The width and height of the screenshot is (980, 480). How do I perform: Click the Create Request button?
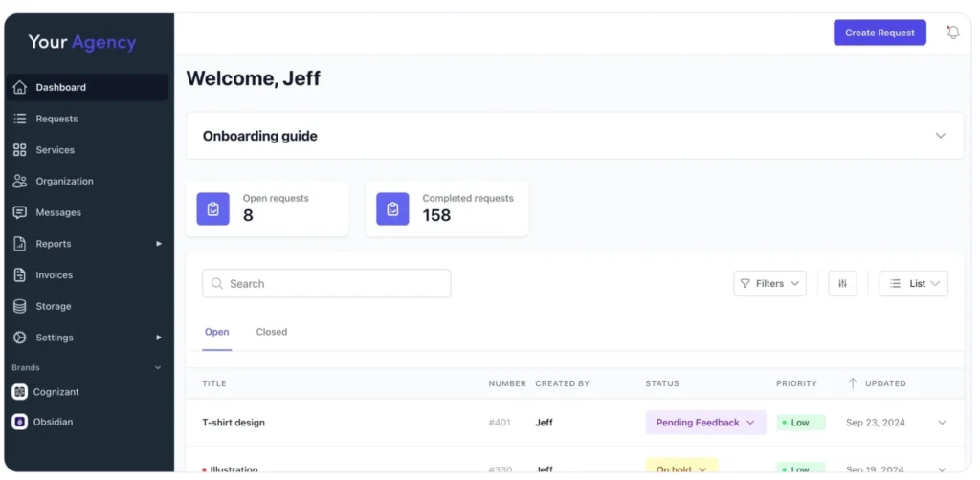pos(880,33)
